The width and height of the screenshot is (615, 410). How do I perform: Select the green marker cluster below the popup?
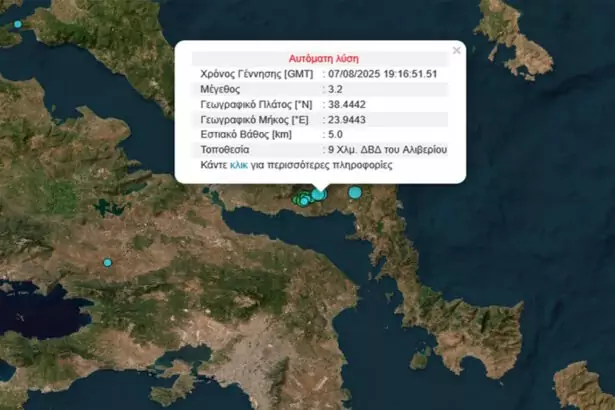(x=302, y=201)
